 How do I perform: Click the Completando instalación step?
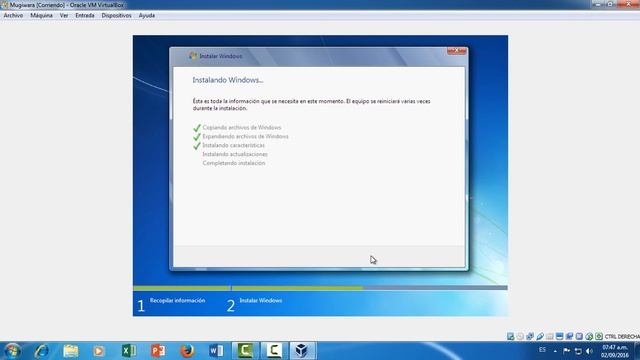tap(234, 163)
